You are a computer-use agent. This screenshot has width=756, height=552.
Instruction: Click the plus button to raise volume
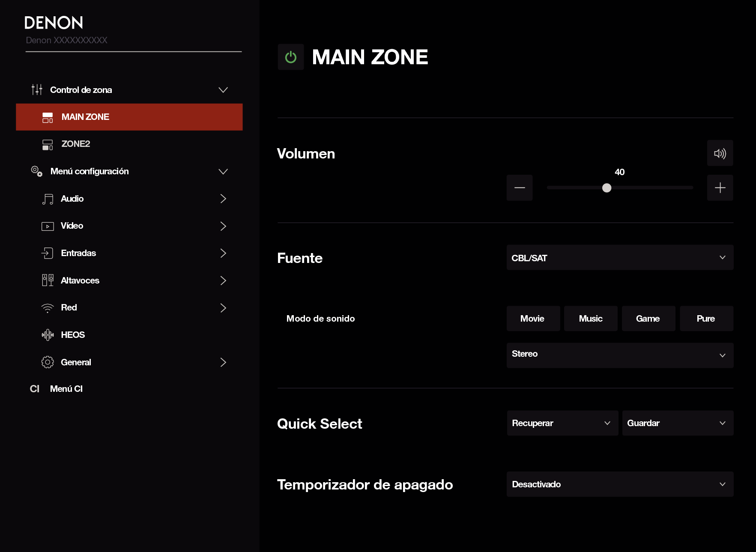(x=720, y=188)
